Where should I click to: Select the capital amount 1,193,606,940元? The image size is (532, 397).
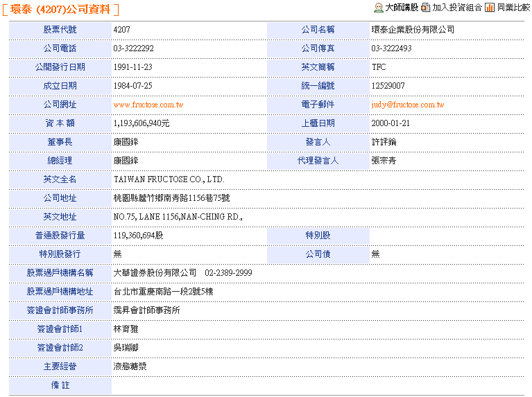pos(141,123)
